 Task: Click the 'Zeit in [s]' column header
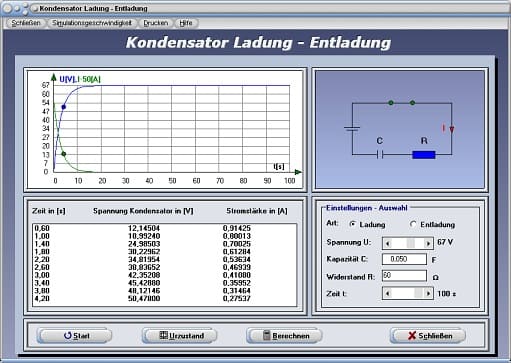click(x=49, y=211)
